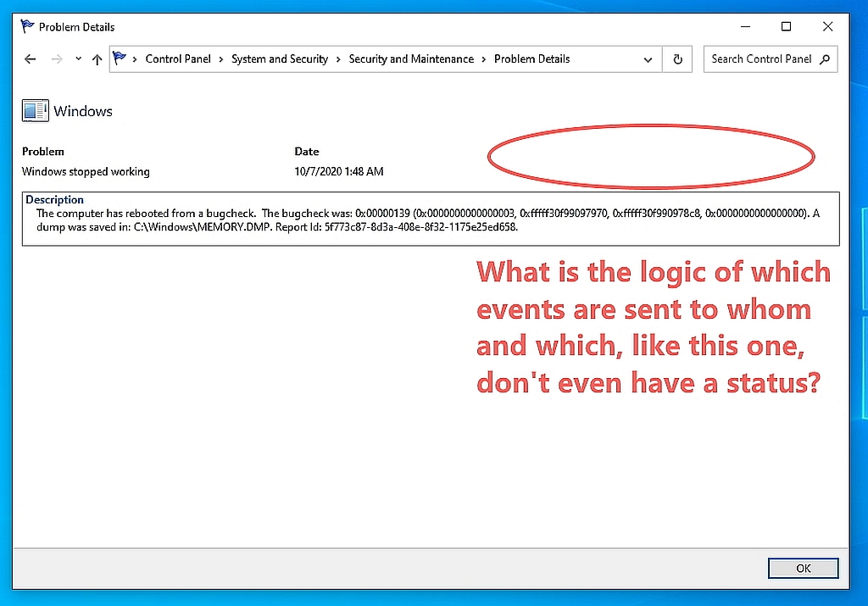Click the Problem Details title bar flag icon
This screenshot has width=868, height=606.
[27, 26]
